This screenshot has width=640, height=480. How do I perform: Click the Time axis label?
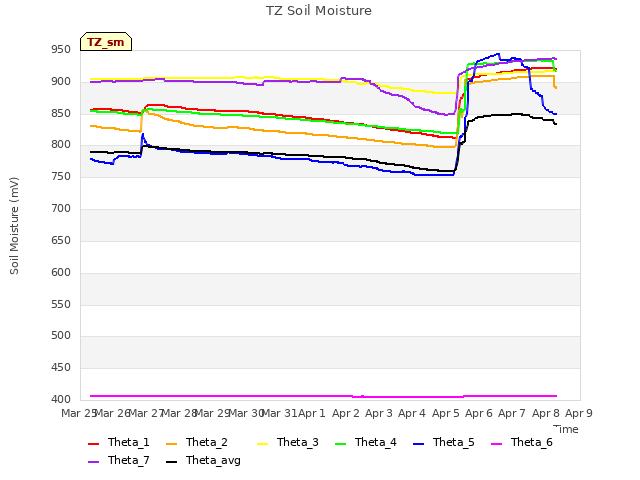tap(566, 429)
